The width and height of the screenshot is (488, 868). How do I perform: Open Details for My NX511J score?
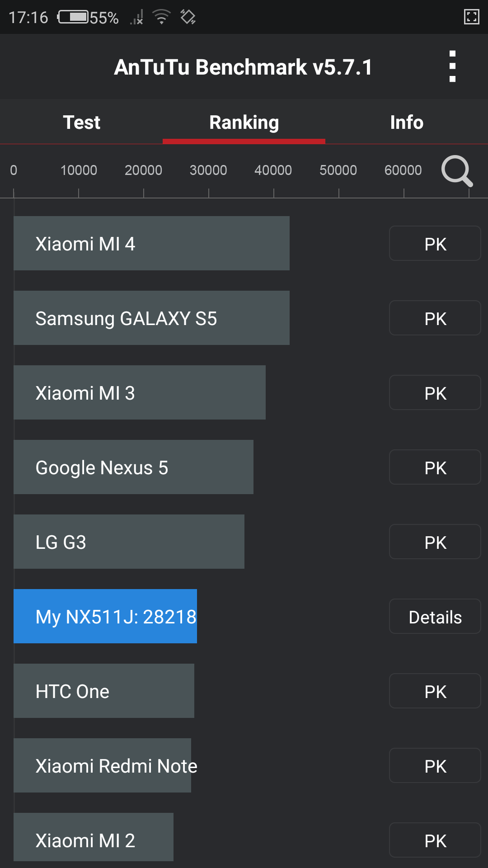tap(435, 617)
